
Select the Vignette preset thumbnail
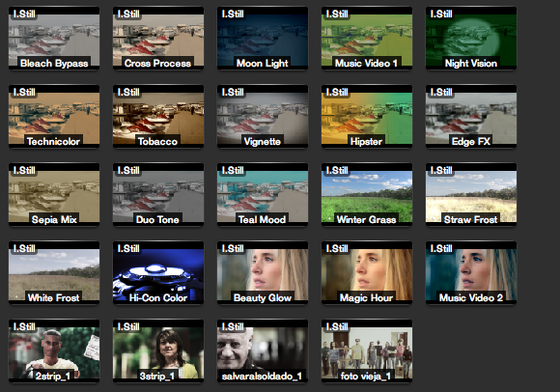tap(263, 116)
